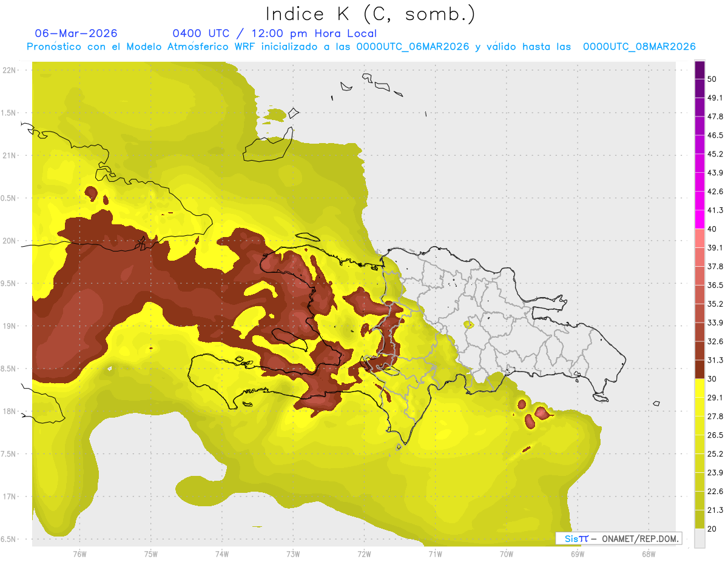Click the '20N' latitude label
Viewport: 728px width, 562px height.
tap(10, 241)
